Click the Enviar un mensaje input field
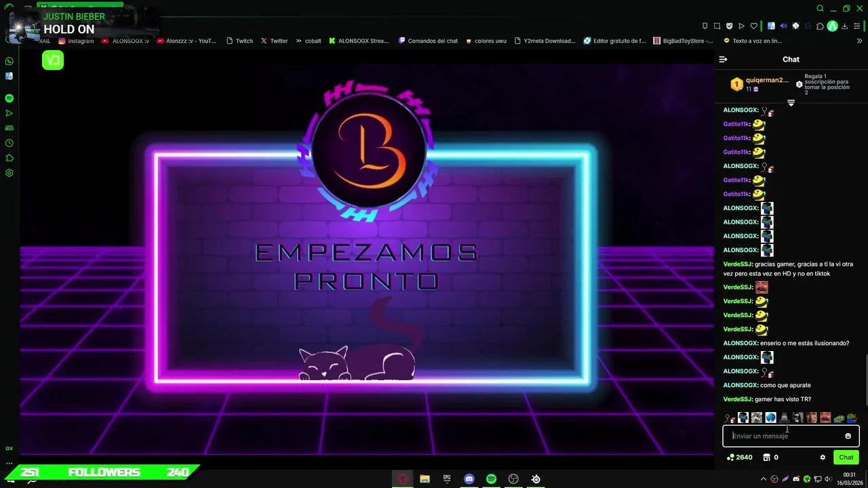The height and width of the screenshot is (488, 868). [791, 436]
